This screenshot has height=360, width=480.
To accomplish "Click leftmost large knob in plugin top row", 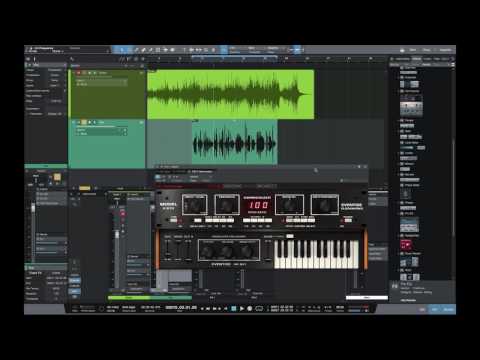I will 195,205.
